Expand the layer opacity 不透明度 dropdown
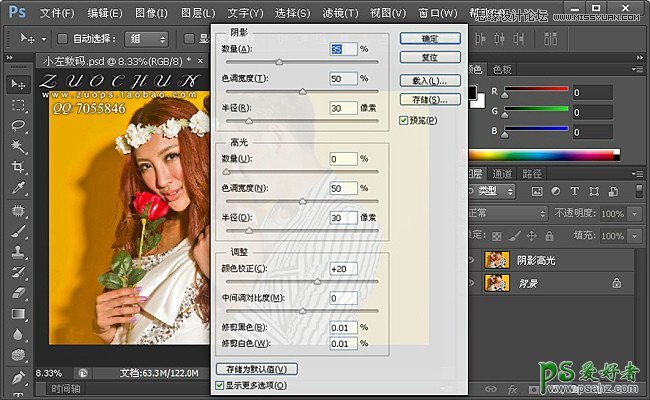 point(636,214)
